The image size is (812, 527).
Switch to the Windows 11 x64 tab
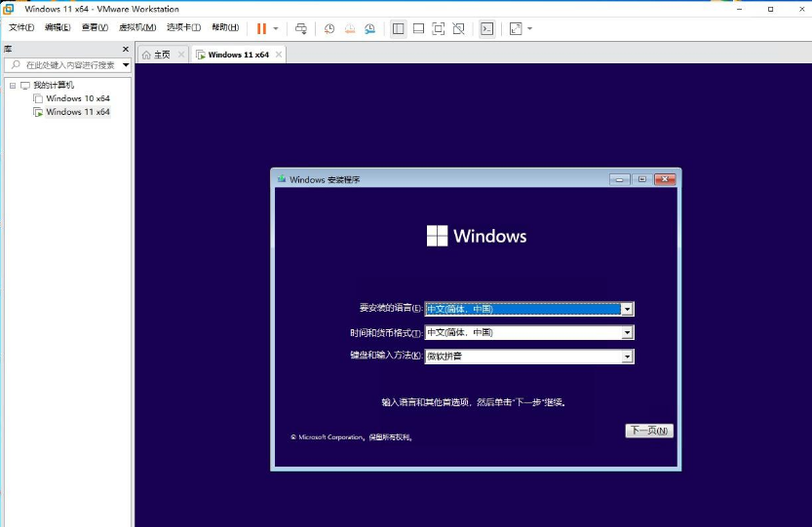coord(238,55)
